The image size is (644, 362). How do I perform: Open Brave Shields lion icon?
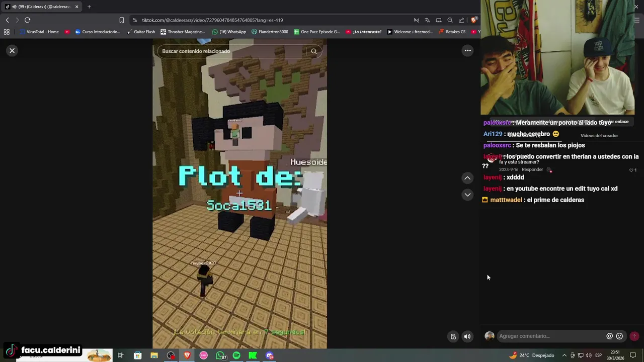[473, 20]
